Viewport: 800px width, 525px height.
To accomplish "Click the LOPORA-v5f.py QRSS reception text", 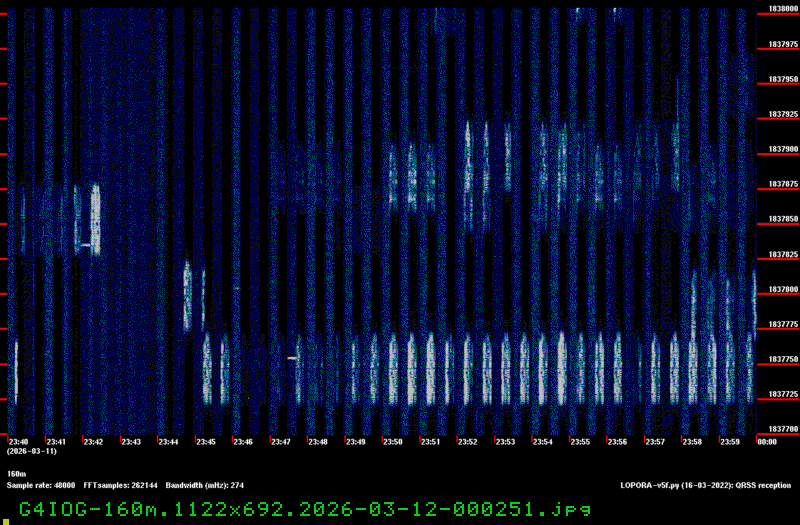I will tap(706, 485).
